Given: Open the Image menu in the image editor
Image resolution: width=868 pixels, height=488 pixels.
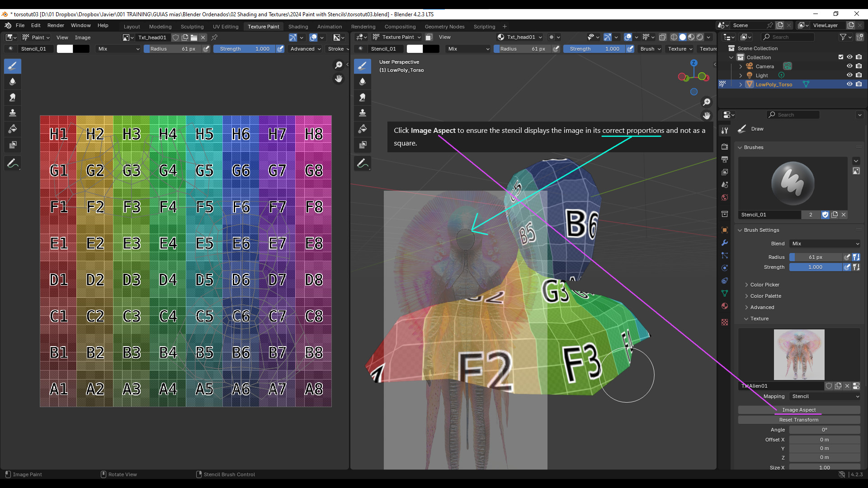Looking at the screenshot, I should [x=82, y=38].
